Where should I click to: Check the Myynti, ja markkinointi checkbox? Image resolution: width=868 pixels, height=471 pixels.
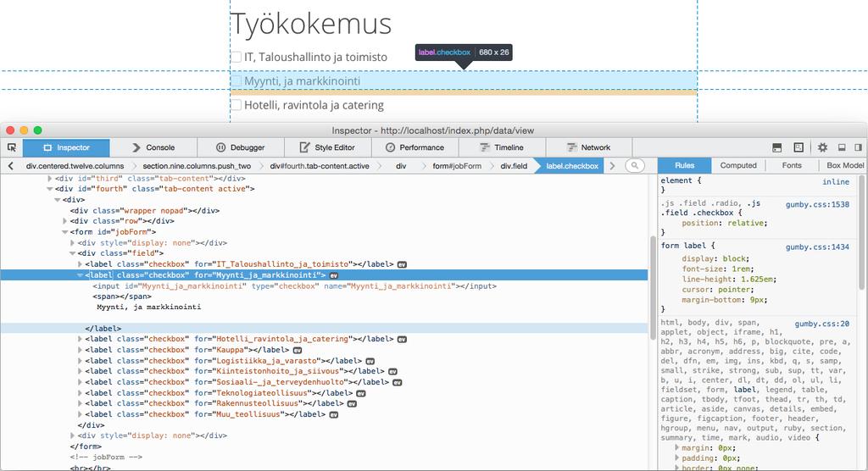point(236,80)
